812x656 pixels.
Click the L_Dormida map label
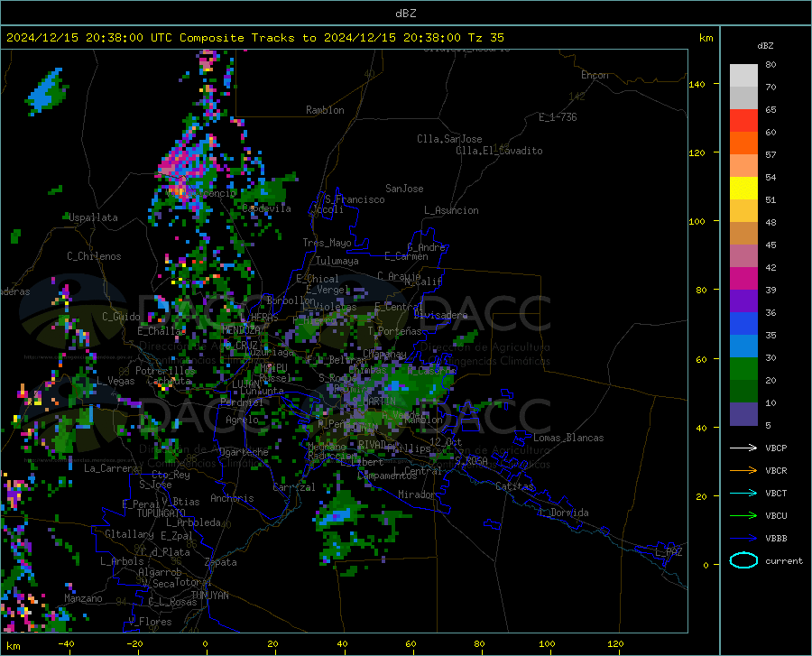(564, 513)
